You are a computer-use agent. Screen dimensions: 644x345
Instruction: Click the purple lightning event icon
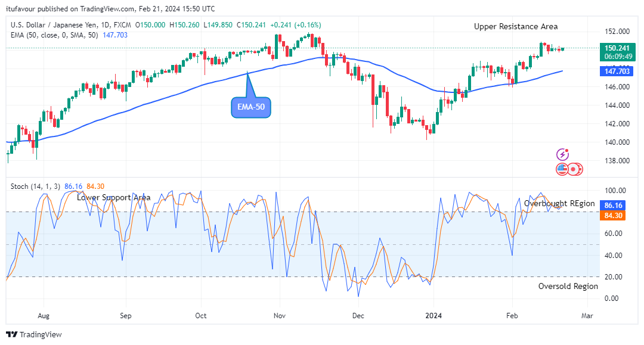[x=562, y=155]
